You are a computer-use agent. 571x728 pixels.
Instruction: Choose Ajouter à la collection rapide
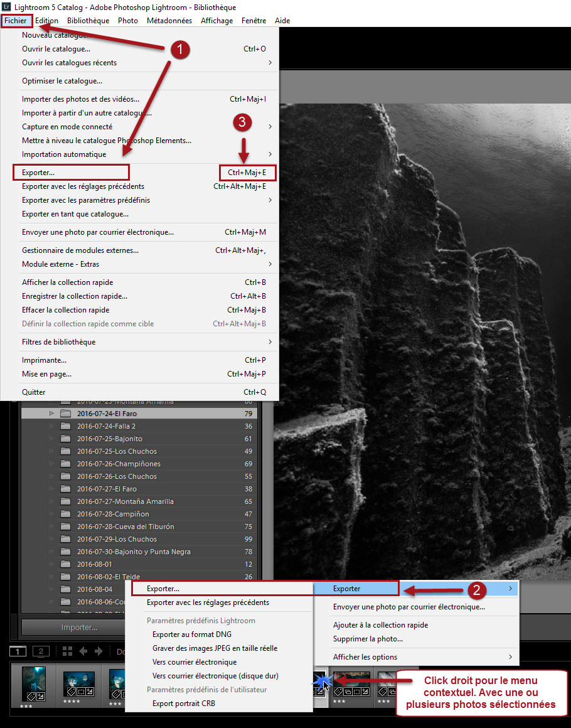[417, 625]
